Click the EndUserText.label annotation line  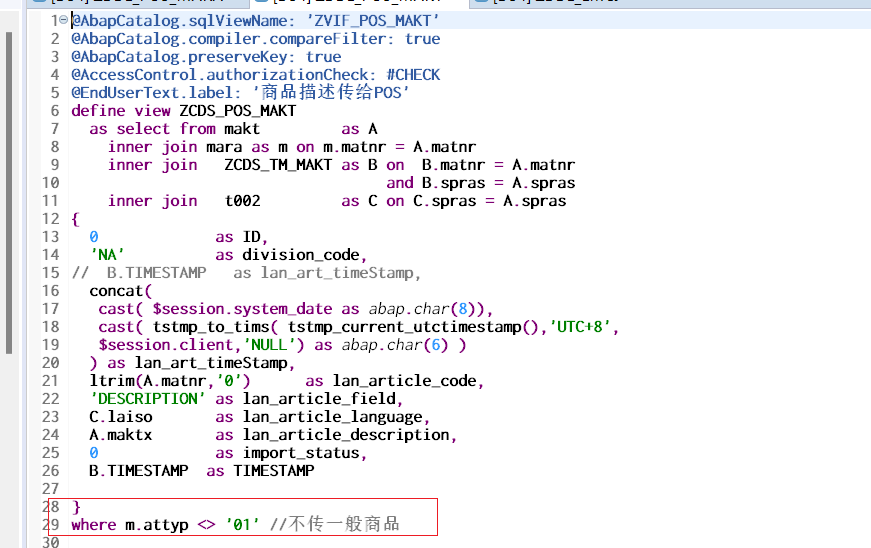(x=241, y=92)
